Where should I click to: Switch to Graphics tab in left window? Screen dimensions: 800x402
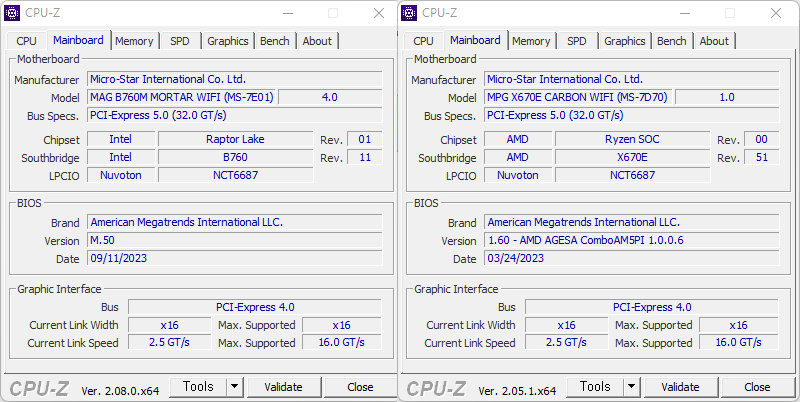pyautogui.click(x=228, y=41)
